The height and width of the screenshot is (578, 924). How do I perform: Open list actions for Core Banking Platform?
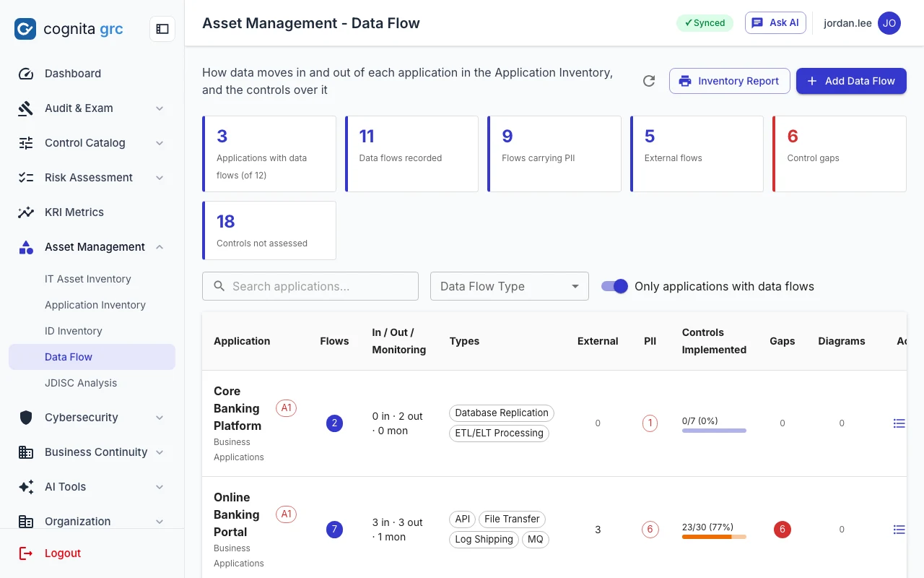[x=899, y=423]
